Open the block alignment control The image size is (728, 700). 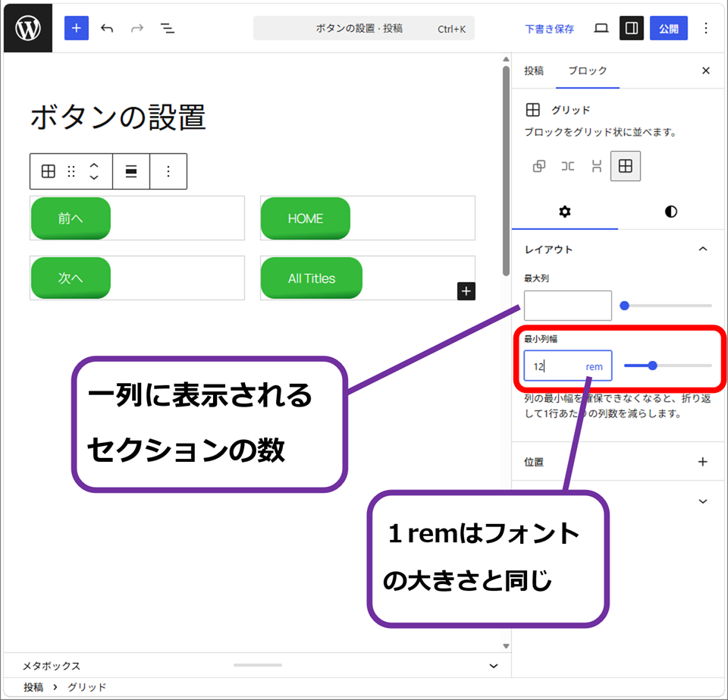[131, 171]
